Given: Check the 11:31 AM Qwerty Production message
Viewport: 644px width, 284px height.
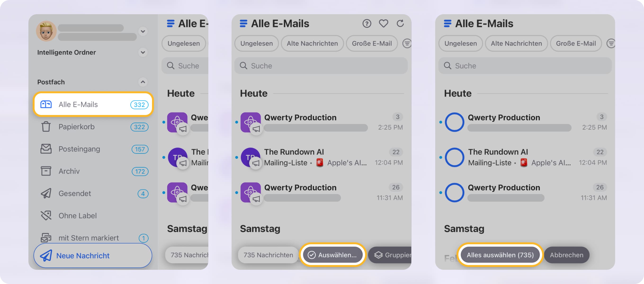Looking at the screenshot, I should click(455, 192).
